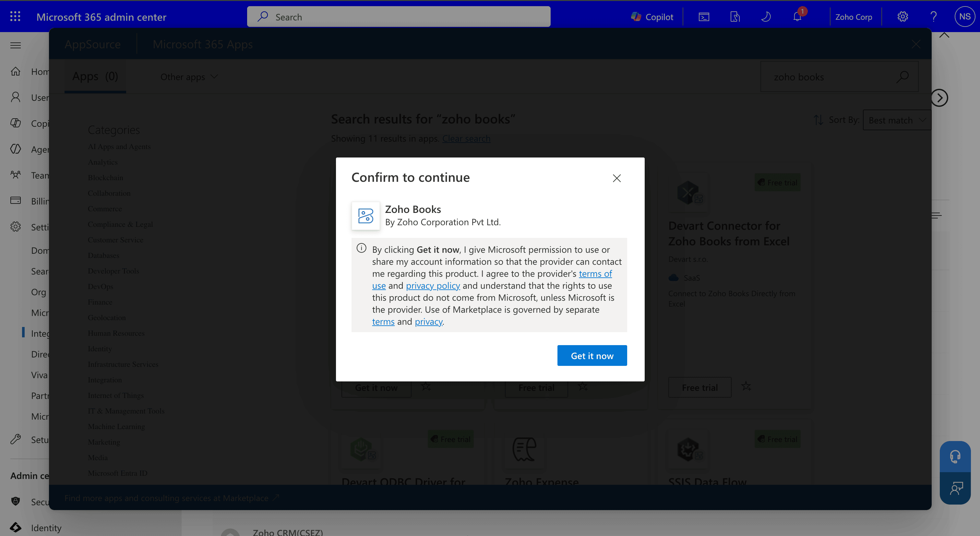
Task: Open the help question mark
Action: [933, 17]
